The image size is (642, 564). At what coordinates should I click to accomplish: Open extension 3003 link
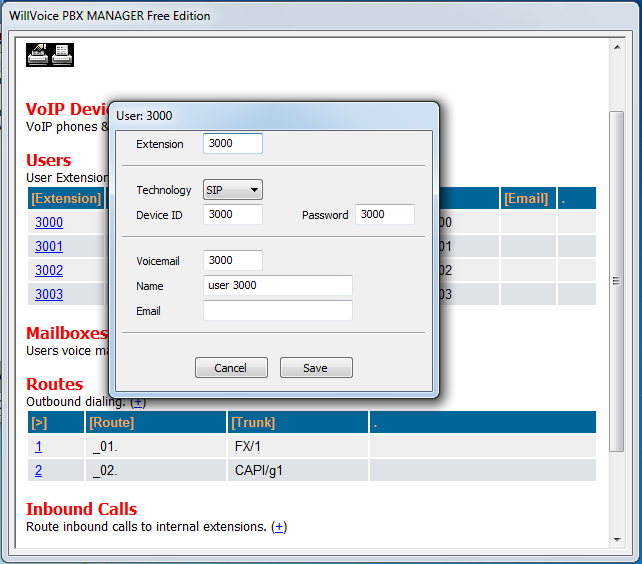(49, 294)
